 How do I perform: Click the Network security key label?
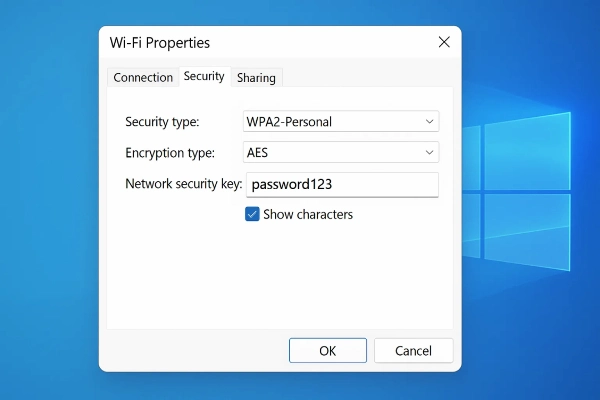[184, 184]
